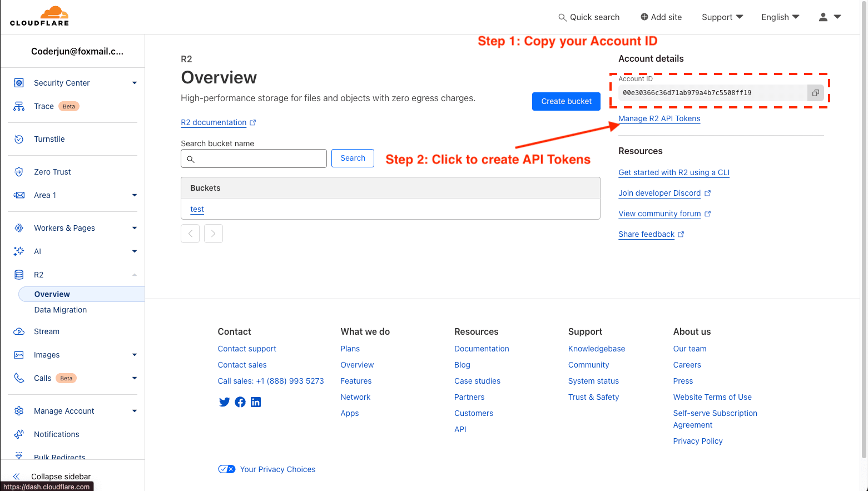This screenshot has width=868, height=491.
Task: Click the Account ID value field
Action: pyautogui.click(x=712, y=93)
